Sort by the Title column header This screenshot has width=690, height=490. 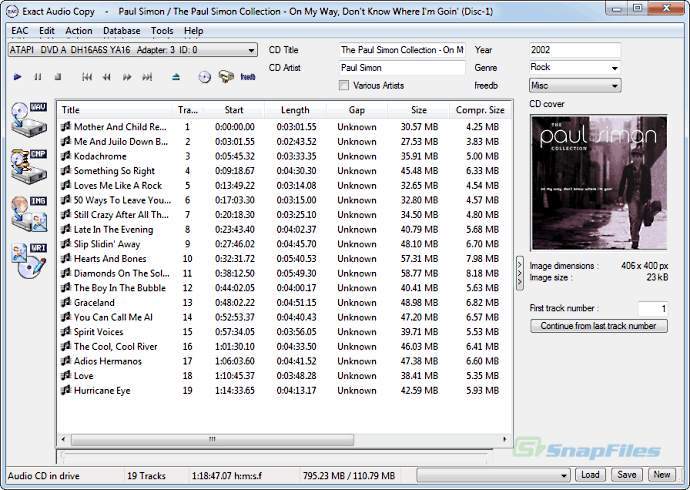click(115, 110)
